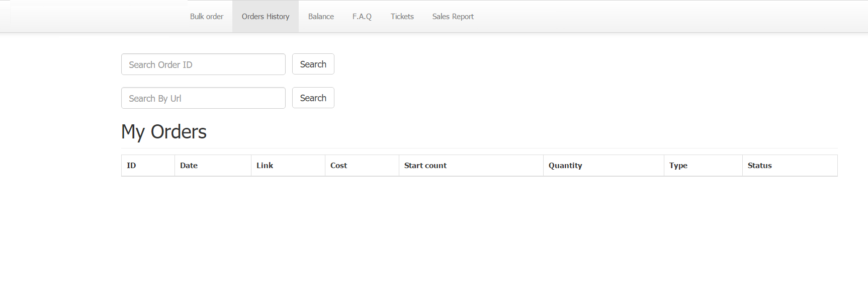
Task: Open the Bulk order page
Action: [x=206, y=17]
